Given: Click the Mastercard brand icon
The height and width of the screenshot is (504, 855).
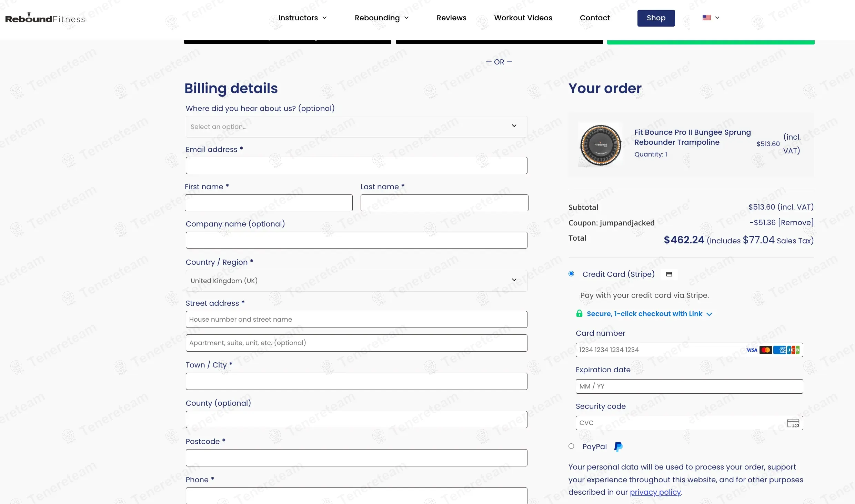Looking at the screenshot, I should (x=765, y=350).
